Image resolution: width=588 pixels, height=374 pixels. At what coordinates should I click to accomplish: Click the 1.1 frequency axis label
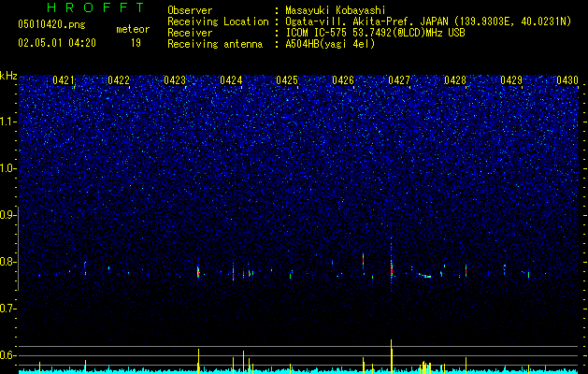pos(8,122)
